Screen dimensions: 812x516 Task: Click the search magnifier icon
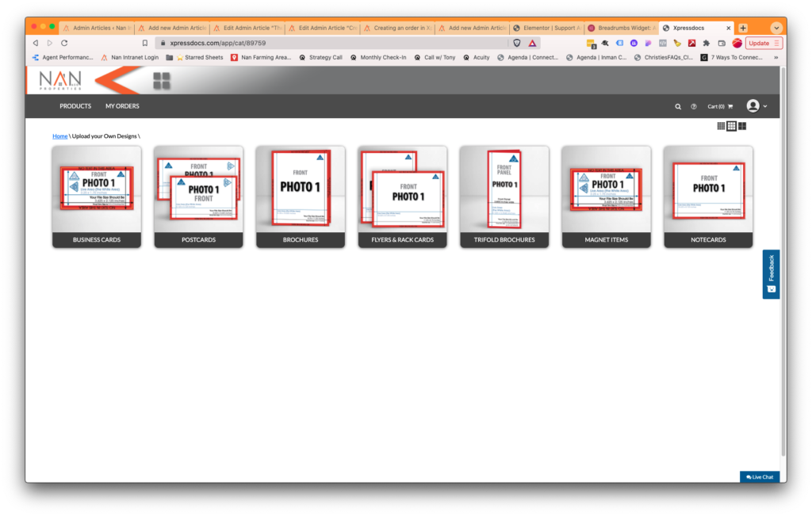point(678,107)
